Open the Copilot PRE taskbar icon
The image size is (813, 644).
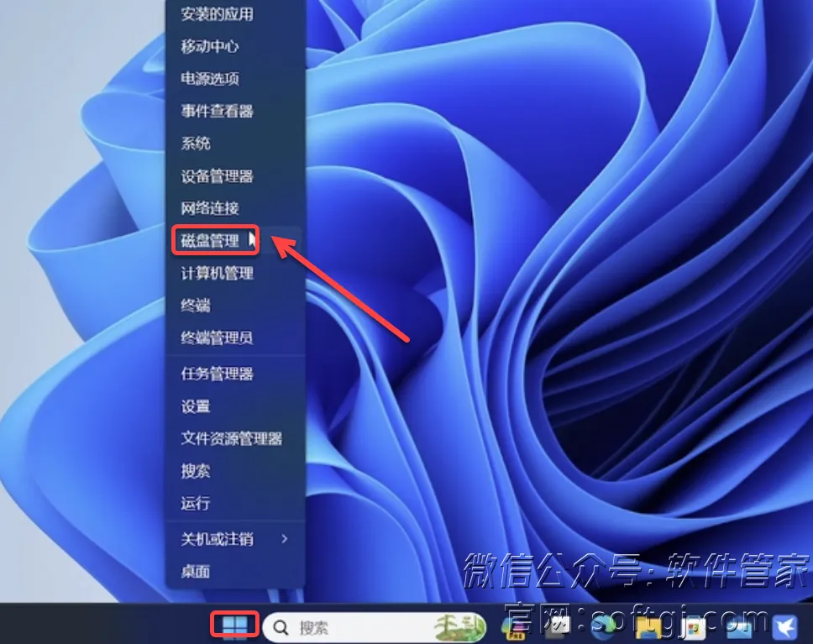tap(516, 628)
